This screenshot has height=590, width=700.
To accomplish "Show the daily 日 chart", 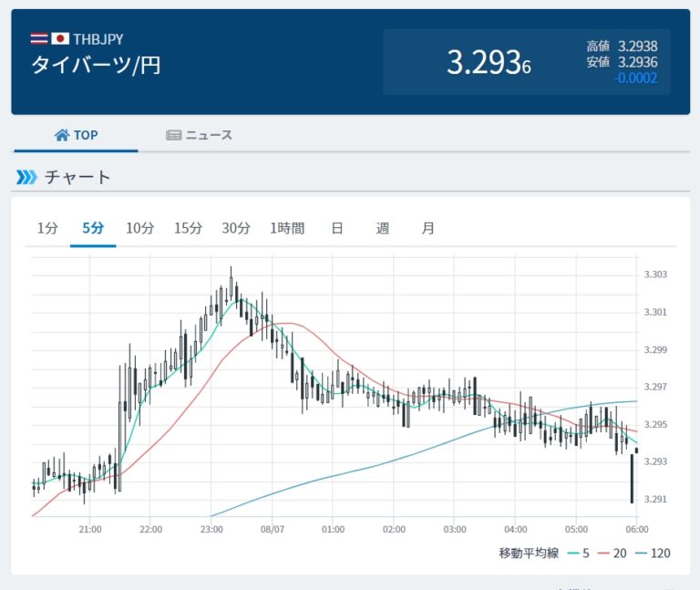I will [336, 228].
